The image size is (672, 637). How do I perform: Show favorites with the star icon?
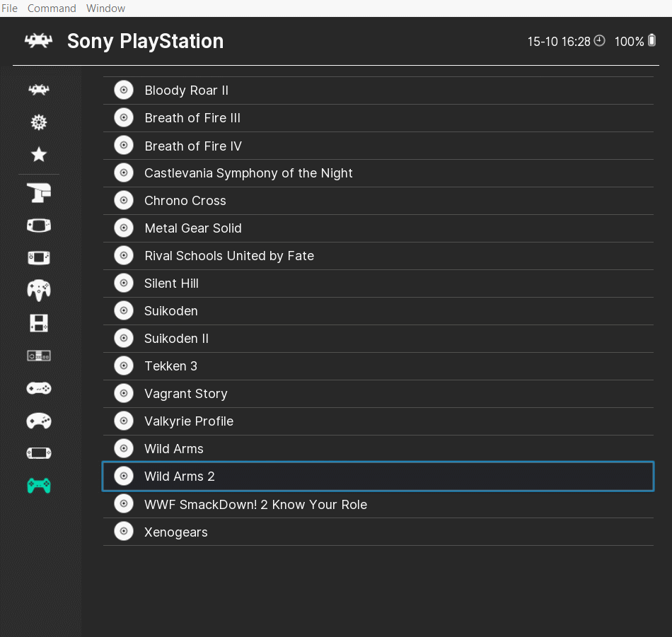tap(38, 154)
